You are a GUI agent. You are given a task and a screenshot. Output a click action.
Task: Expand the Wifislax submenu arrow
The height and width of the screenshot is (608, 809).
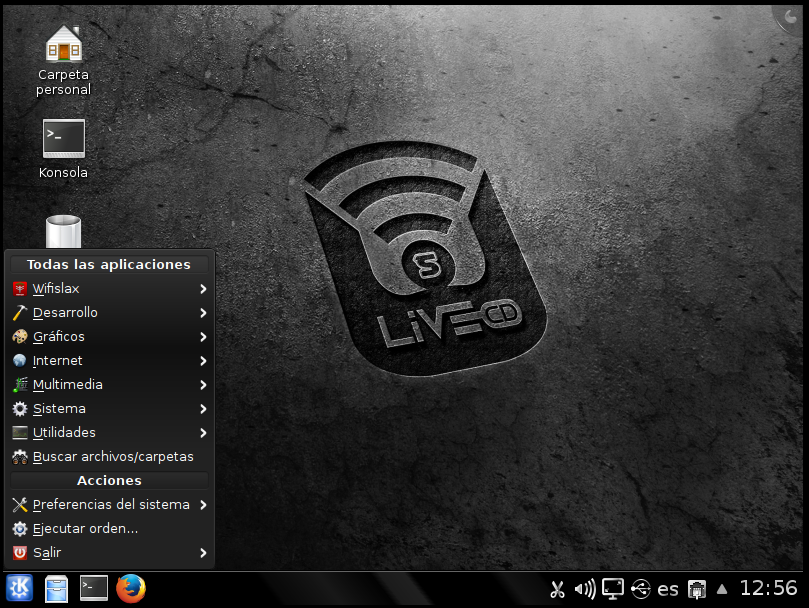click(x=203, y=289)
